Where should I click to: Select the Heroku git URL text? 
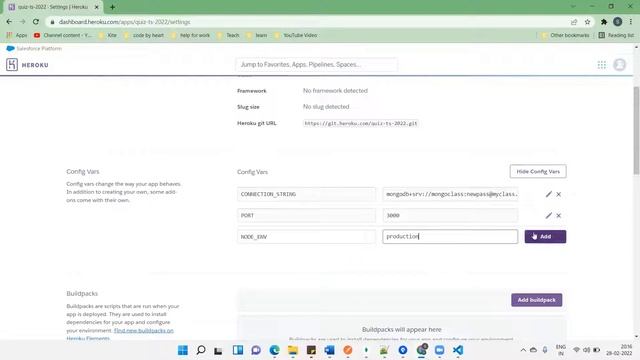tap(361, 123)
